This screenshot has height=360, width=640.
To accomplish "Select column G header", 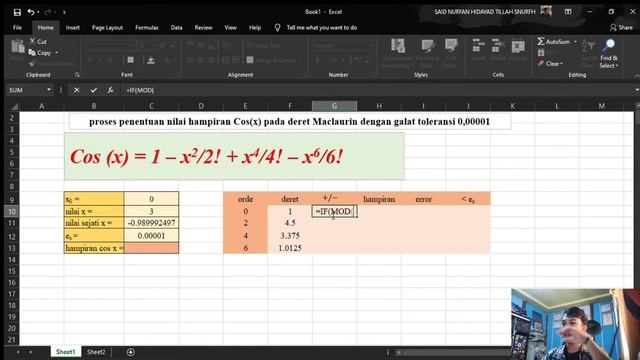I will tap(334, 106).
